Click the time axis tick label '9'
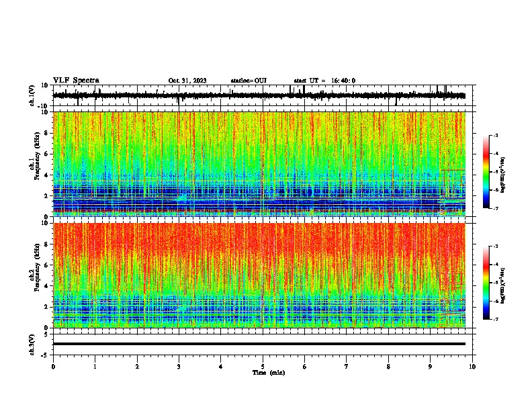The height and width of the screenshot is (411, 532). pos(430,367)
